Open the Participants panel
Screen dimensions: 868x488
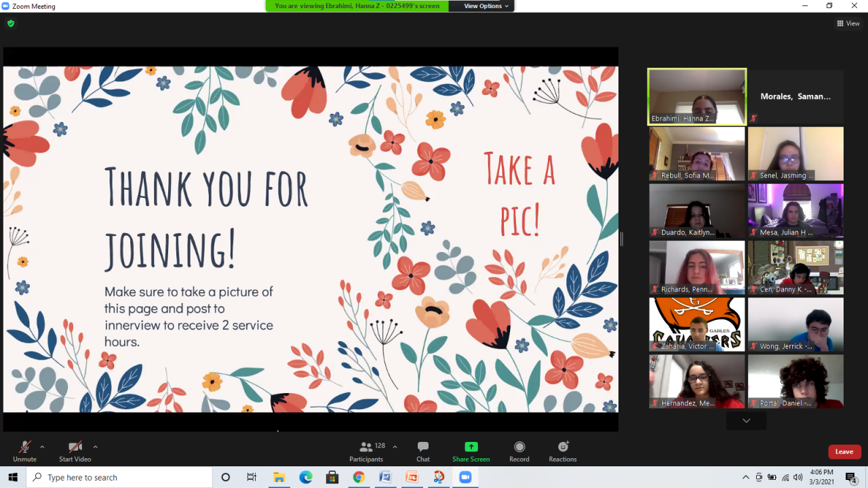[x=366, y=447]
